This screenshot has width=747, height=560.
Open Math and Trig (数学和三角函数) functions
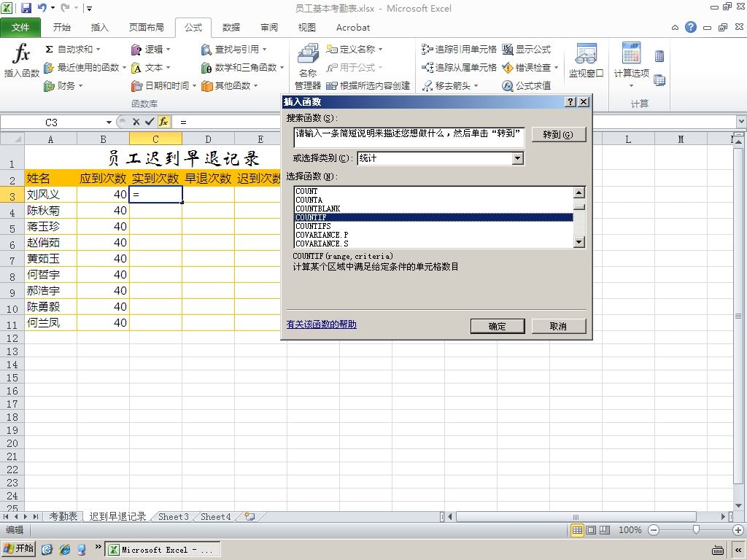pyautogui.click(x=242, y=68)
